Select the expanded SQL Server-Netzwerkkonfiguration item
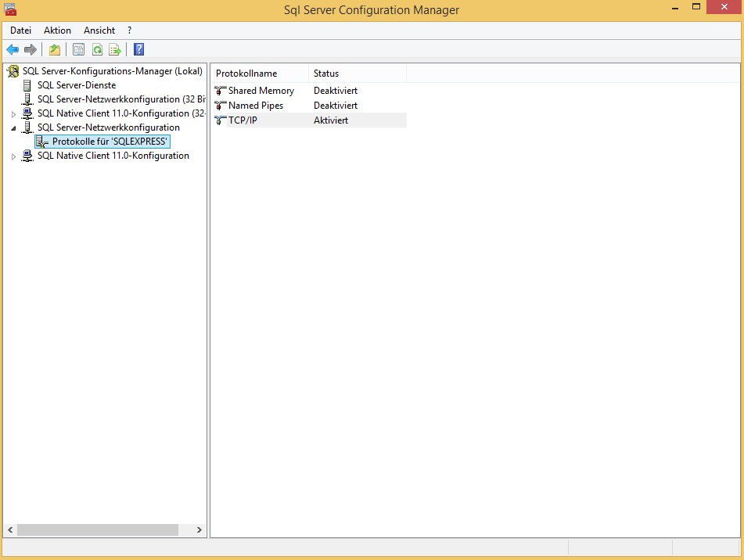This screenshot has width=744, height=560. (x=108, y=127)
